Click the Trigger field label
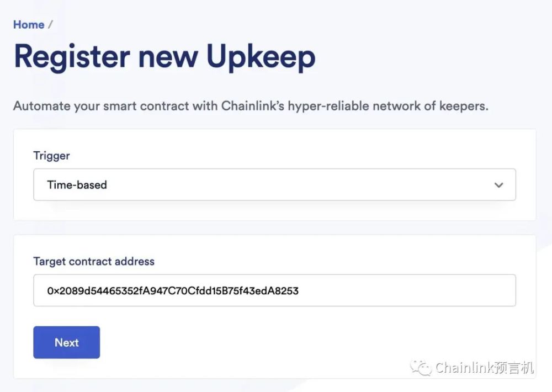Image resolution: width=552 pixels, height=392 pixels. pos(51,156)
